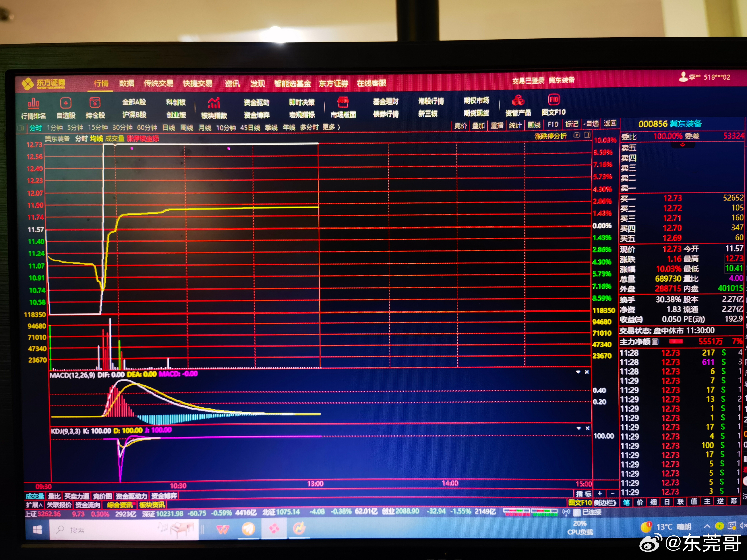Open 行情排名 ranking icon
Screen dimensions: 747x560
point(33,103)
